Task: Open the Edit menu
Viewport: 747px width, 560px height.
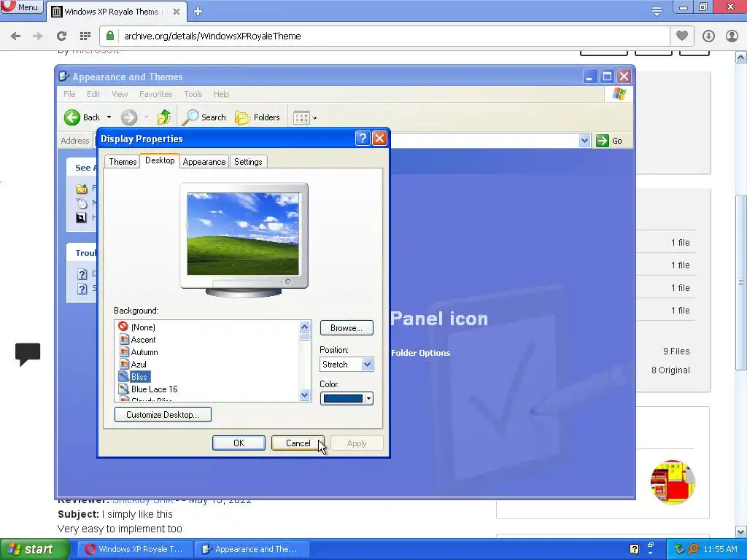Action: [93, 94]
